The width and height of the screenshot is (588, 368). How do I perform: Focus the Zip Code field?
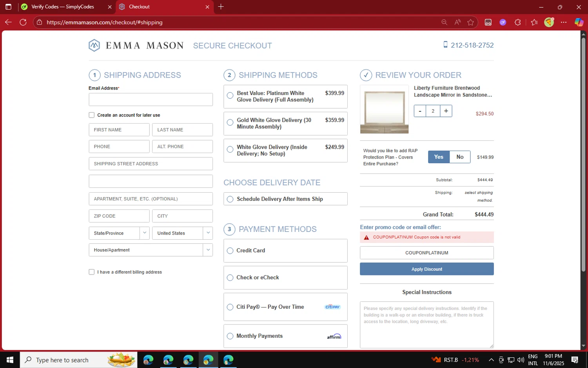[119, 216]
